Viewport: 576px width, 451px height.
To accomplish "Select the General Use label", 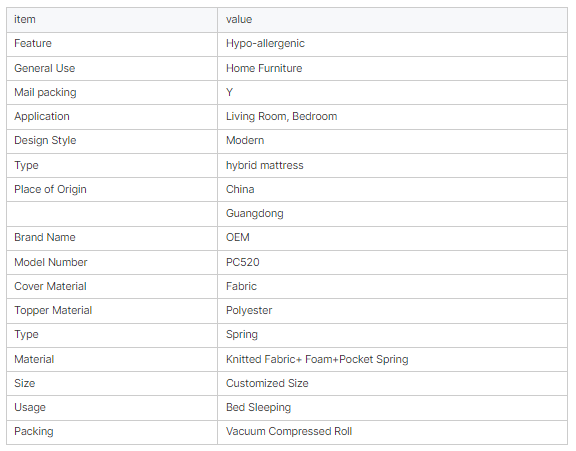I will tap(44, 68).
